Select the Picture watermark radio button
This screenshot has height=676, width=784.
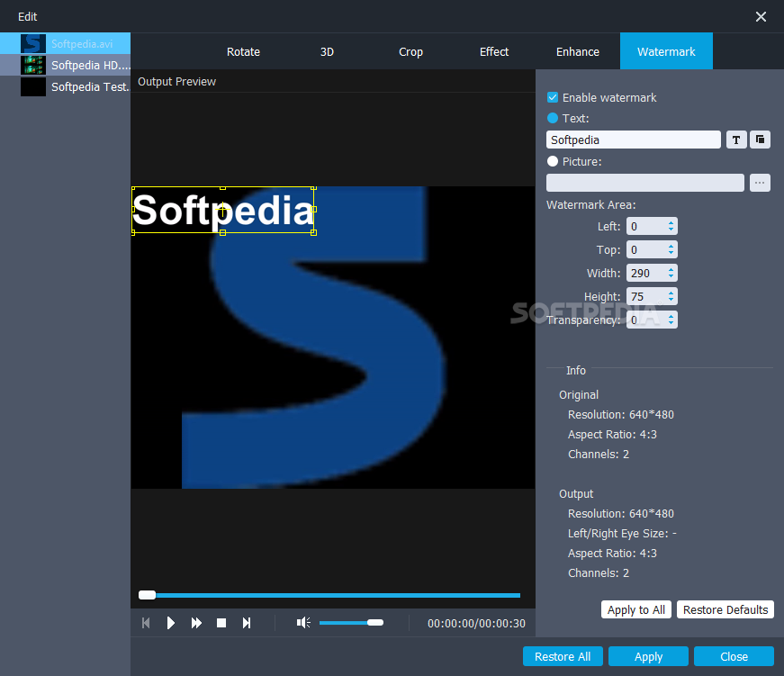[553, 161]
